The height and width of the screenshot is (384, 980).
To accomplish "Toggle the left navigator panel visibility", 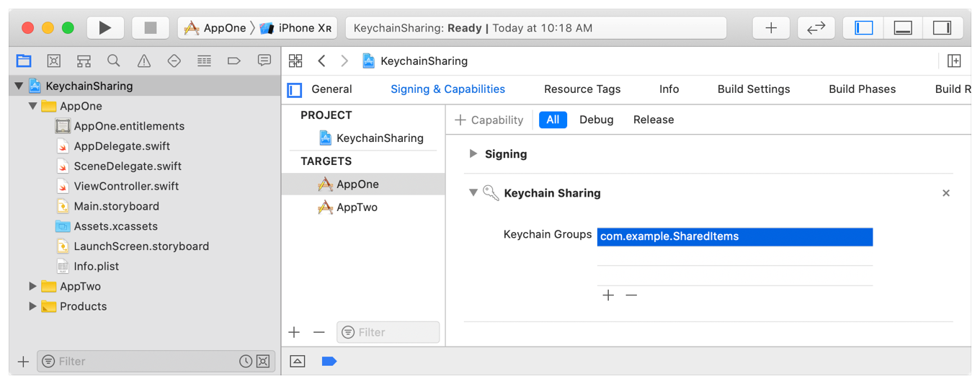I will coord(863,28).
